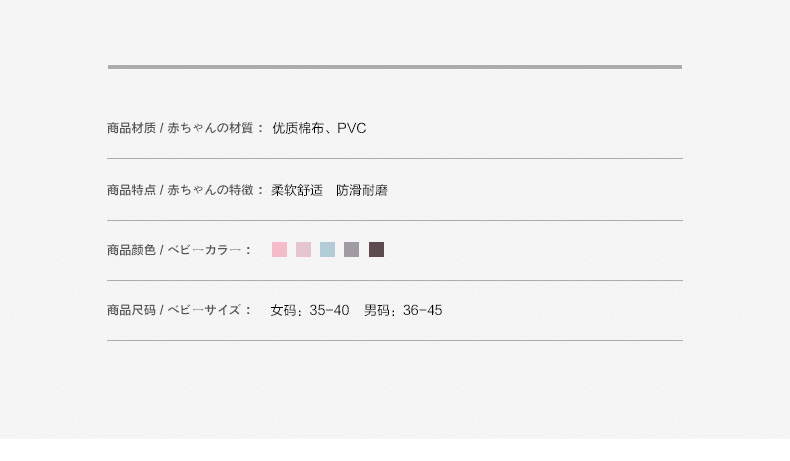Choose the 女码：35-40 size text

tap(310, 310)
